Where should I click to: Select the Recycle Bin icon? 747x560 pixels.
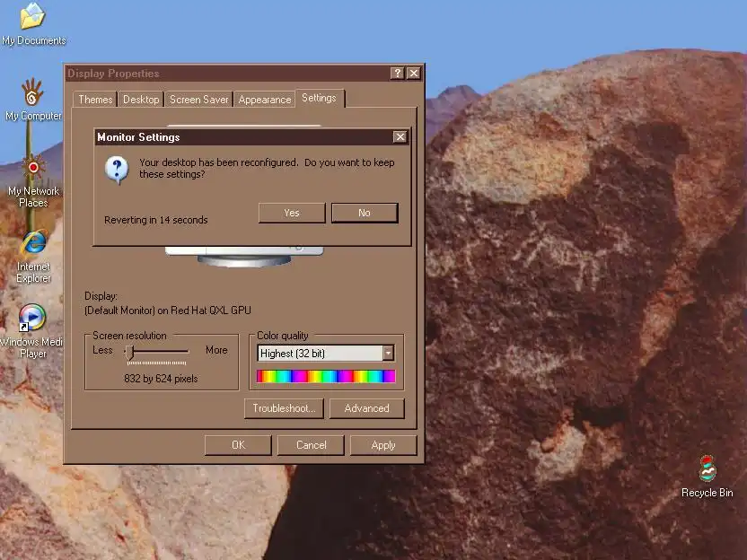[707, 477]
